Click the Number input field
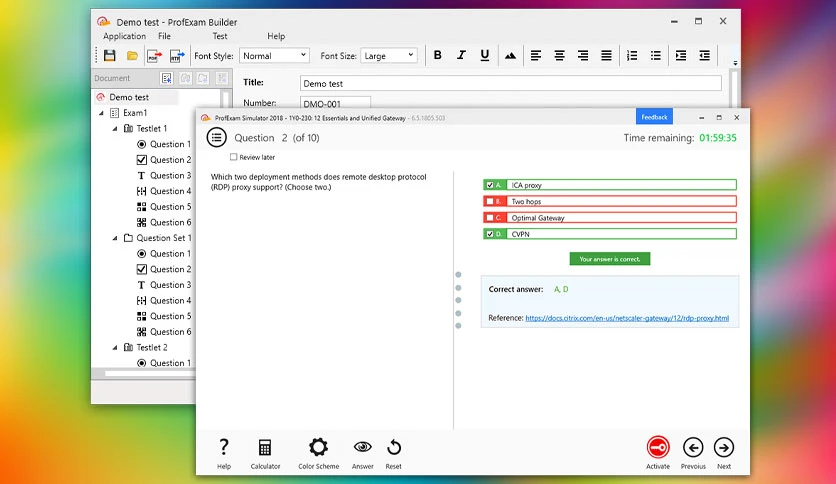 click(335, 103)
